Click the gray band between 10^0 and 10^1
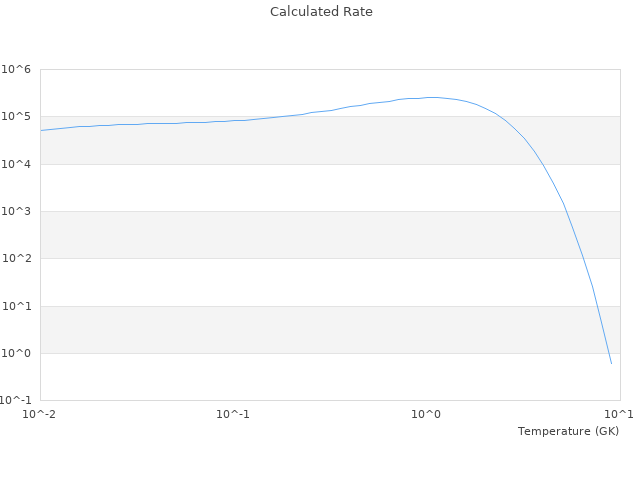 (300, 330)
